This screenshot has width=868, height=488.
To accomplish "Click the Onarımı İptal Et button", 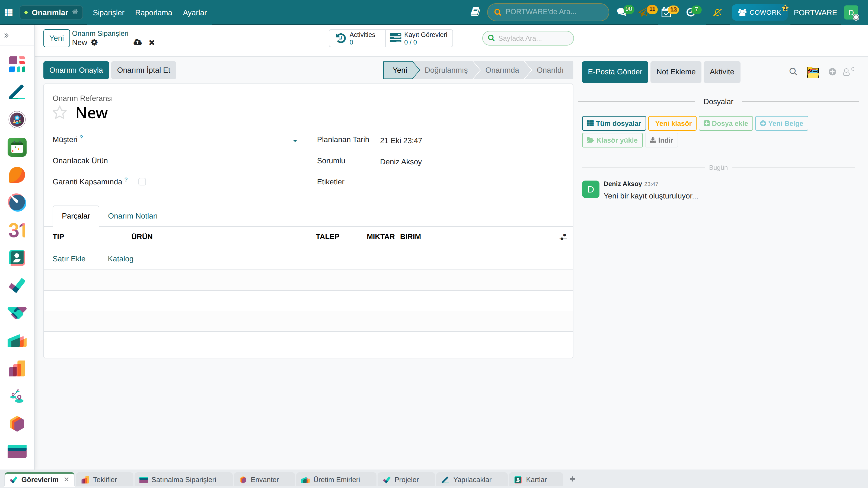I will [143, 70].
